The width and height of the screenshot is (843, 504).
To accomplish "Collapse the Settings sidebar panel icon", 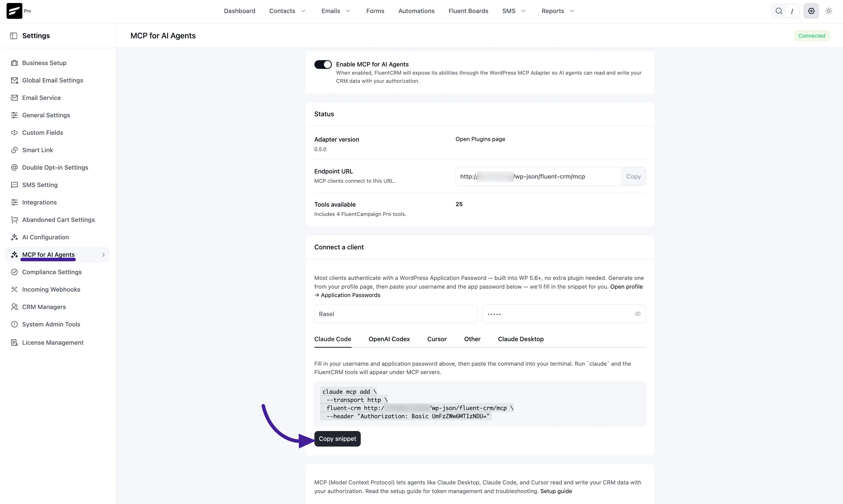I will pyautogui.click(x=14, y=36).
